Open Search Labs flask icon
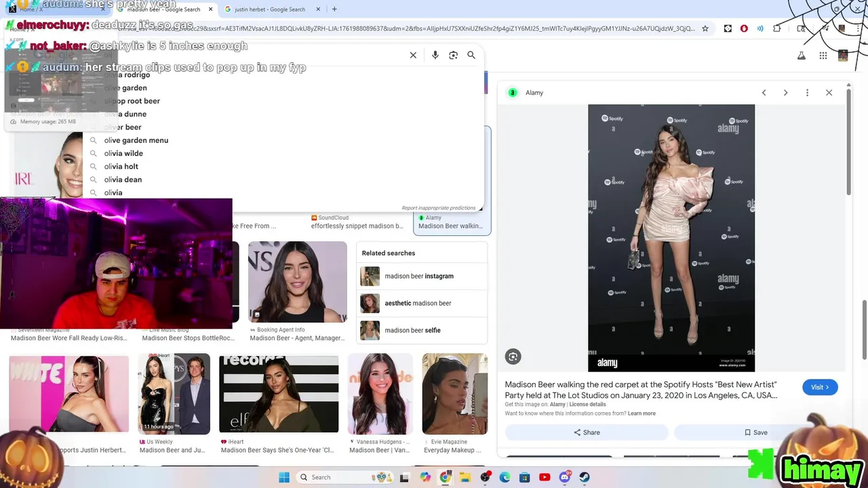Screen dimensions: 868x488 (802, 56)
